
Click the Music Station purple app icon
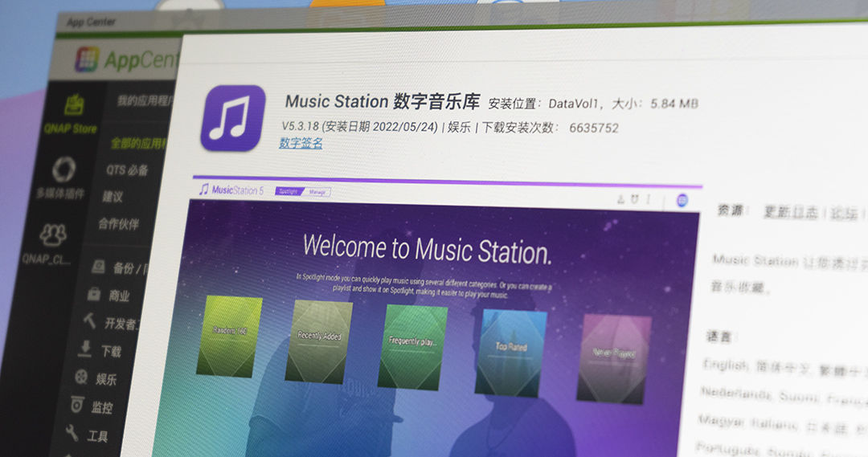click(233, 118)
